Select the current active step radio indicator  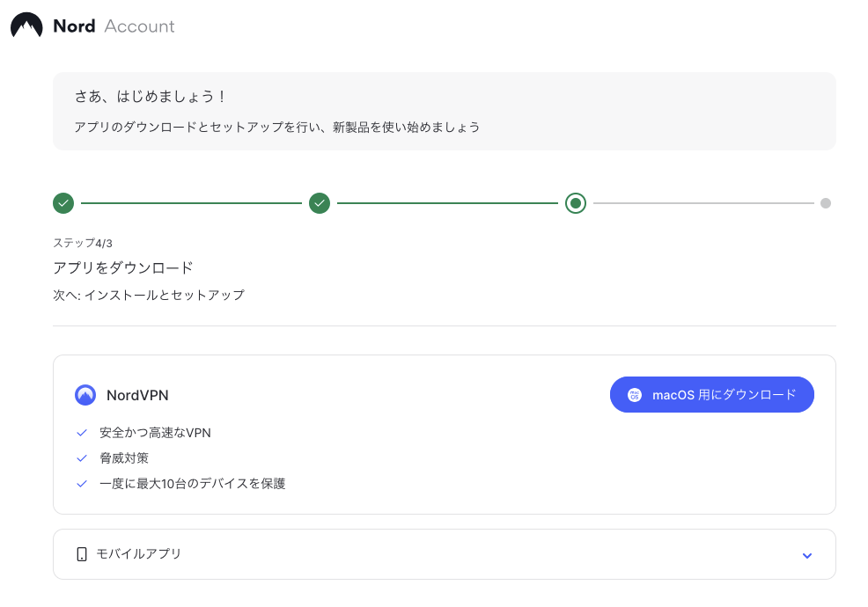click(576, 203)
